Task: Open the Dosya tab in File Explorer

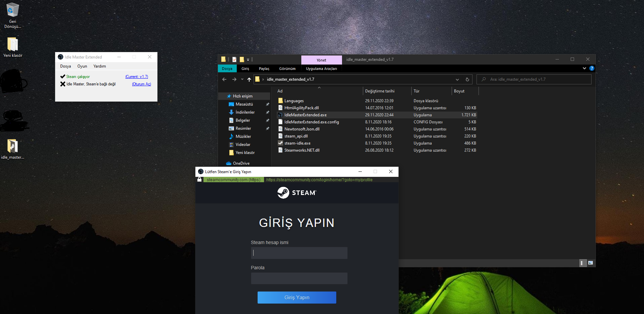Action: (x=227, y=69)
